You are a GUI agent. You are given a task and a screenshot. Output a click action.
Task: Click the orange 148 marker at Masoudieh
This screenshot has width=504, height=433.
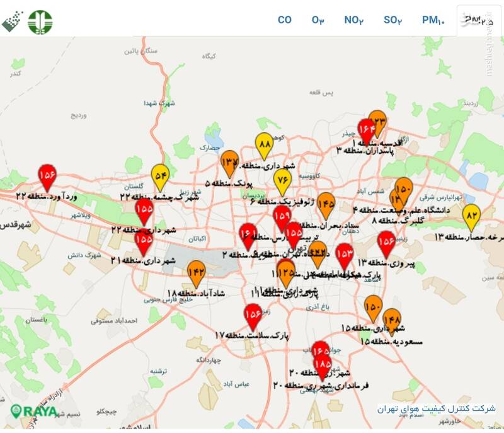(391, 320)
